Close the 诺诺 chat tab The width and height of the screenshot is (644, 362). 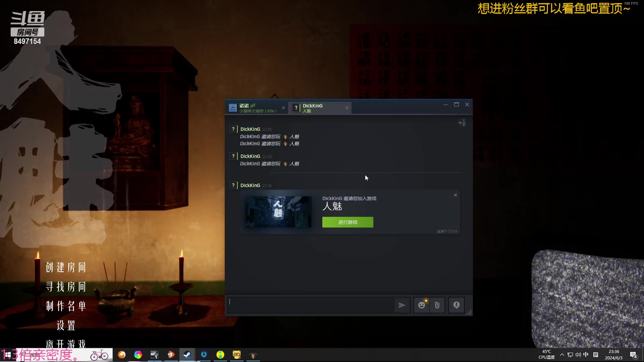(x=283, y=108)
